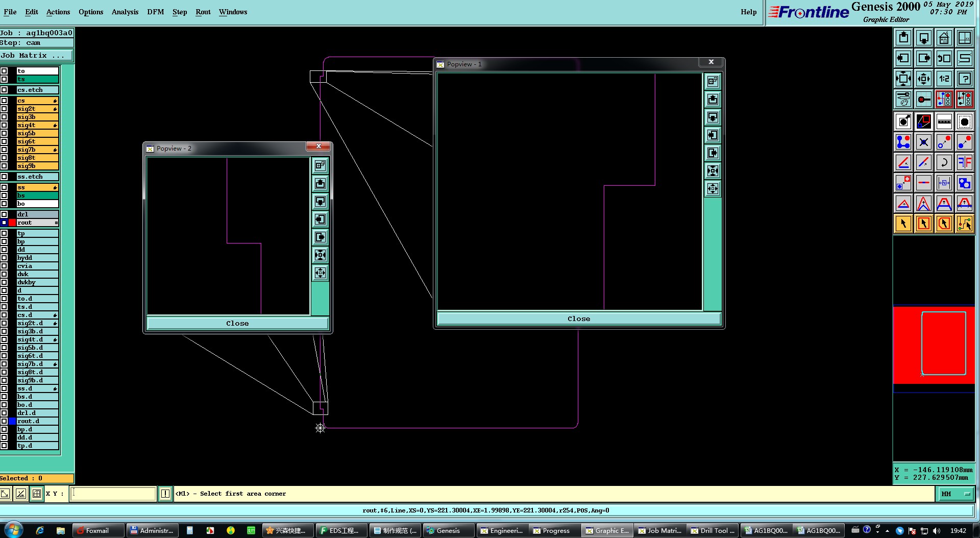Toggle visibility checkbox for layer ss.etch
980x538 pixels.
point(4,177)
